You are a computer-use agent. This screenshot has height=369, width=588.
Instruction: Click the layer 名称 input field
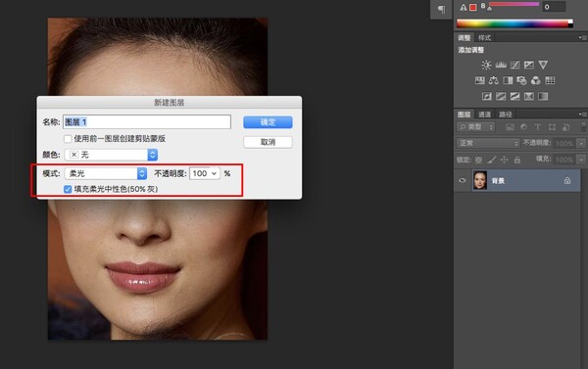pyautogui.click(x=147, y=122)
